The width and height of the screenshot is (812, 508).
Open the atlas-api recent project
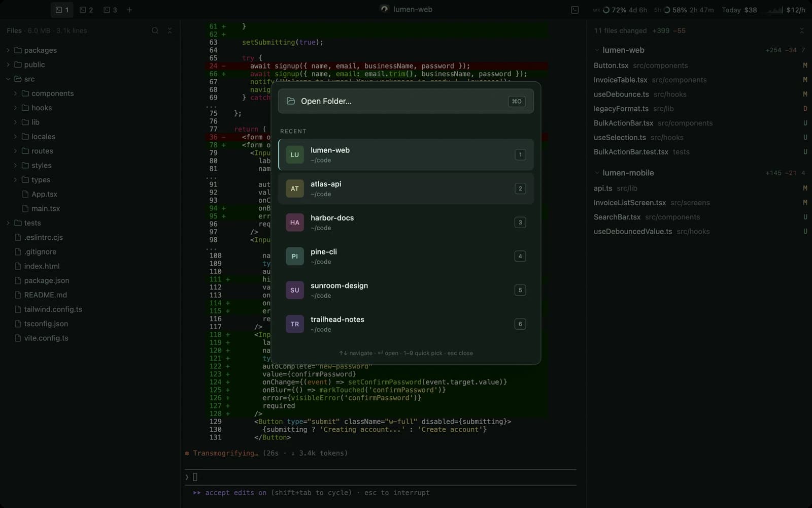point(406,188)
